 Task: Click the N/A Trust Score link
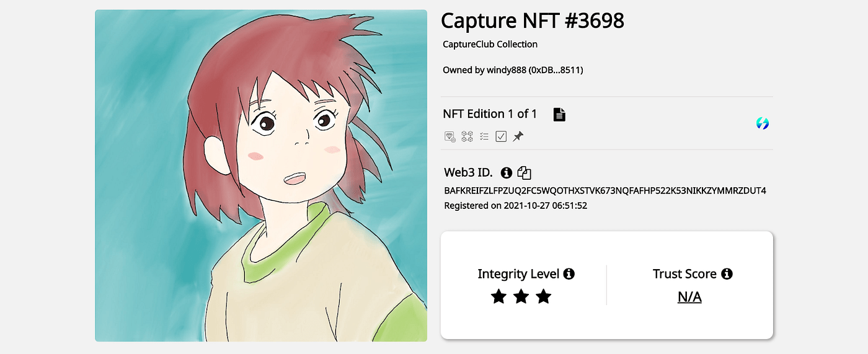(689, 297)
